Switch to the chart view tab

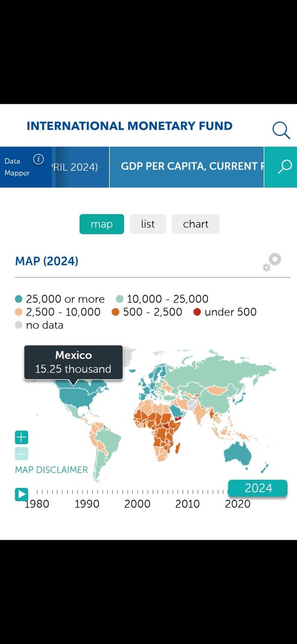click(196, 224)
